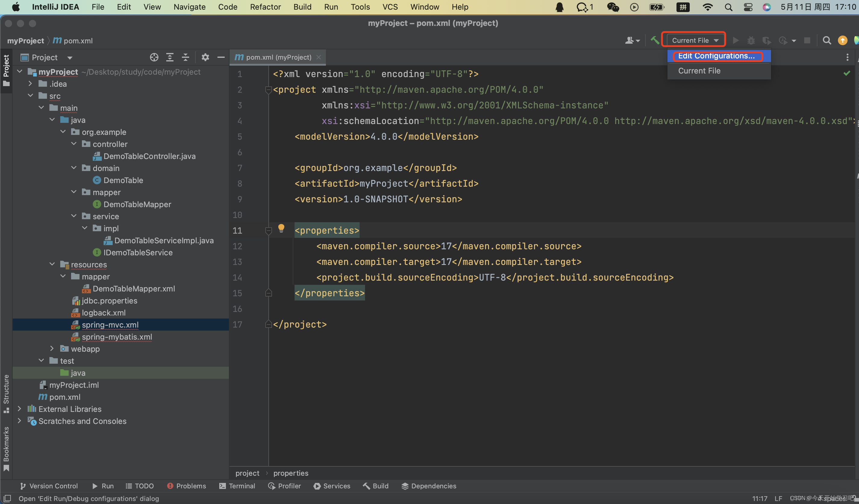Screen dimensions: 859x504
Task: Click LF line separator in status bar
Action: point(778,499)
